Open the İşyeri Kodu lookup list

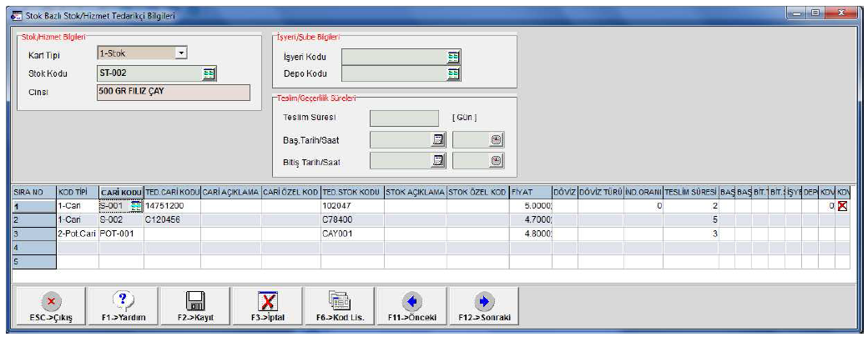453,57
